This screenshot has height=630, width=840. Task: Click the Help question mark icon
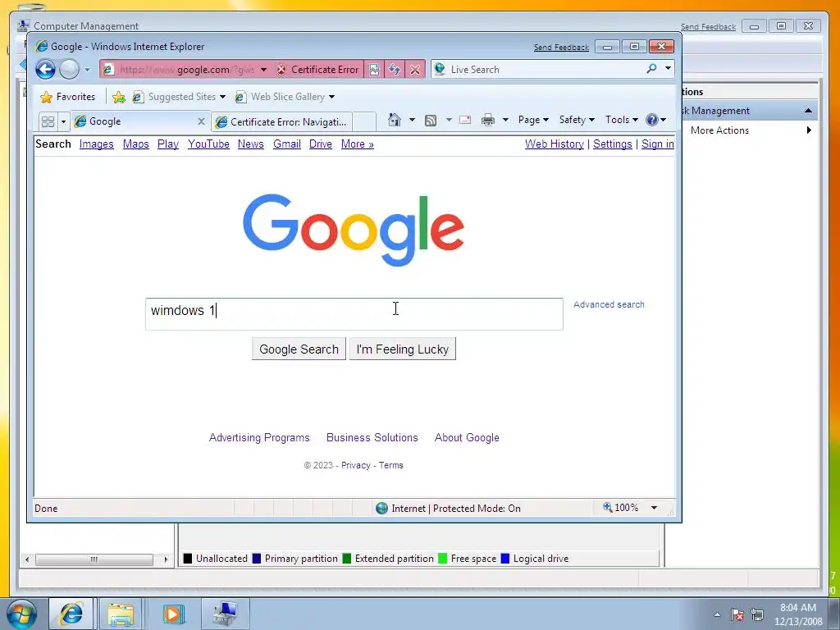click(652, 120)
